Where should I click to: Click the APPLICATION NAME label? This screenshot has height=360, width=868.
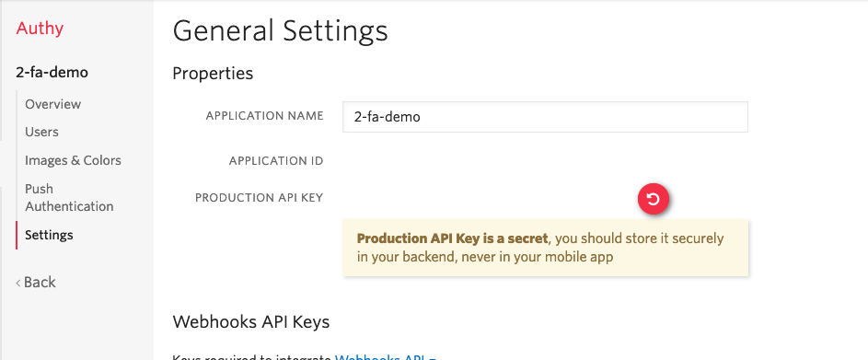264,116
